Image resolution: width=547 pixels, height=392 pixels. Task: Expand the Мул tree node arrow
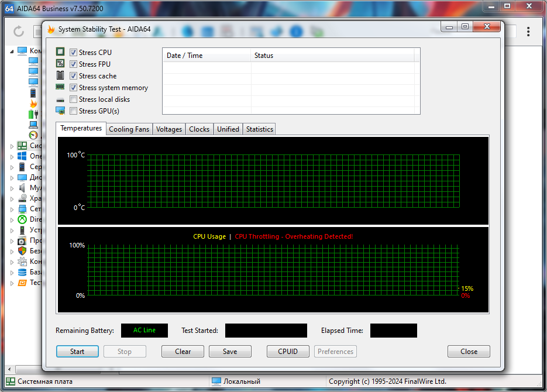(12, 188)
